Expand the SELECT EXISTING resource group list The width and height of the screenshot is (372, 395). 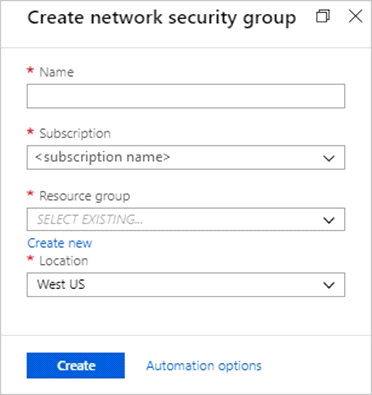point(186,220)
